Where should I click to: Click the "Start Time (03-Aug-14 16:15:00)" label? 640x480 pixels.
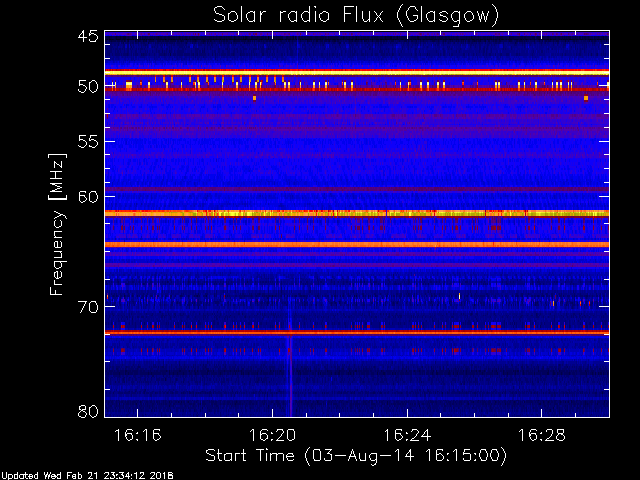click(356, 456)
